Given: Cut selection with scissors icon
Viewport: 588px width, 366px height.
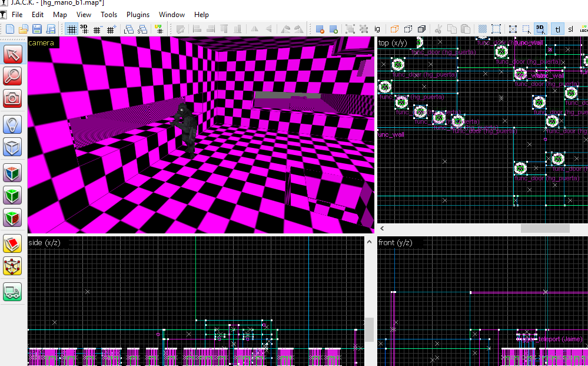Looking at the screenshot, I should click(438, 29).
